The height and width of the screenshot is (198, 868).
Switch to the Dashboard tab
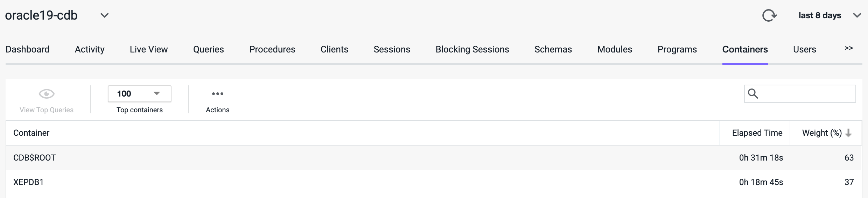28,49
